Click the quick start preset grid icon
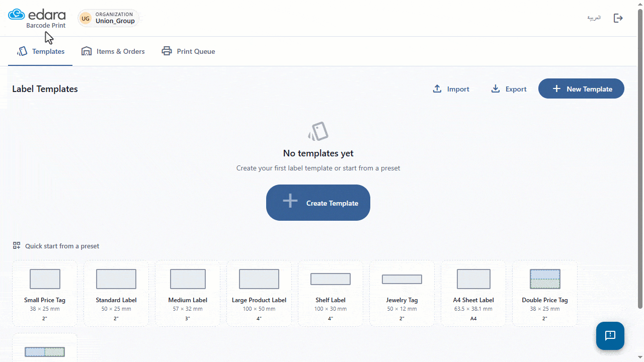The height and width of the screenshot is (362, 644). pos(17,246)
